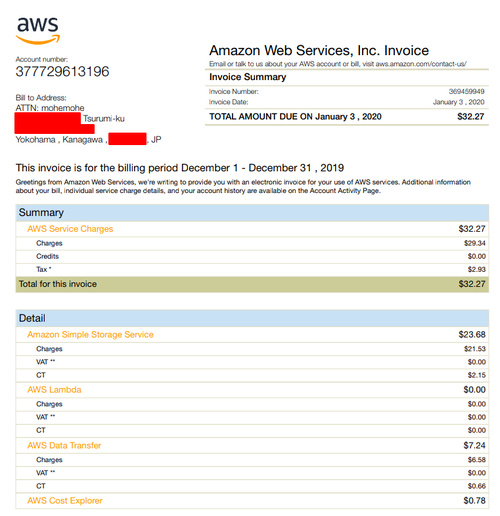Open the AWS Data Transfer detail entry
The height and width of the screenshot is (516, 500).
(64, 446)
